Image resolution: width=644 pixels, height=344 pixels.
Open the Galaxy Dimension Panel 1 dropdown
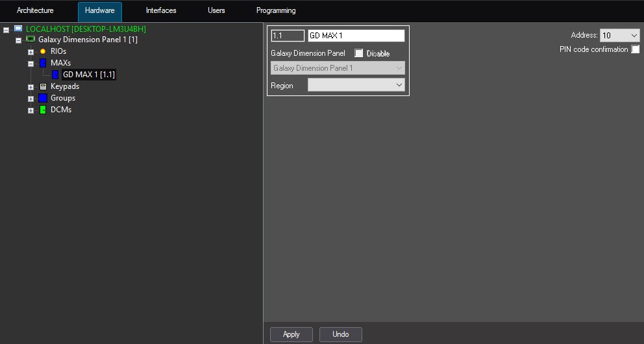[338, 68]
